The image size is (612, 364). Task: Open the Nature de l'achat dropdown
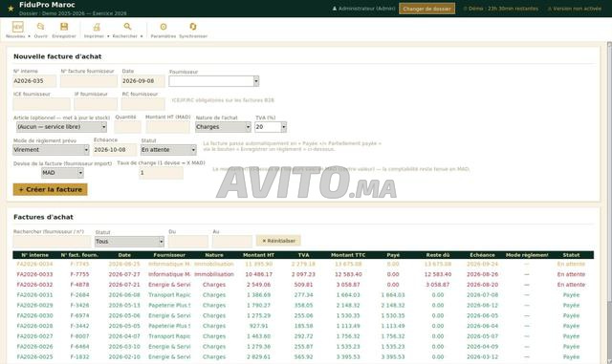[223, 127]
